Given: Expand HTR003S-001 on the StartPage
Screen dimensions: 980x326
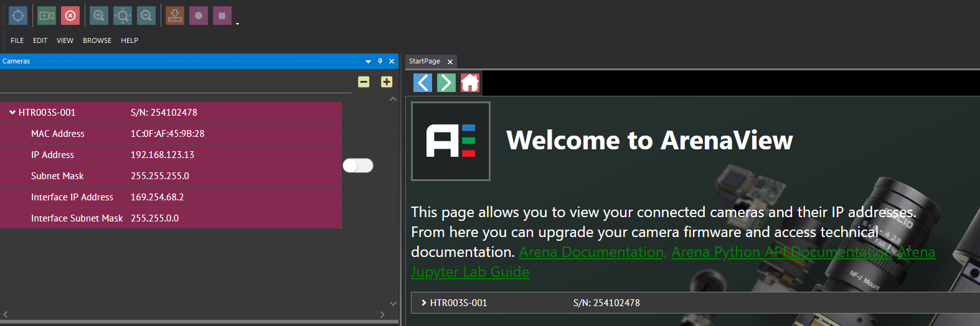Looking at the screenshot, I should click(x=424, y=303).
